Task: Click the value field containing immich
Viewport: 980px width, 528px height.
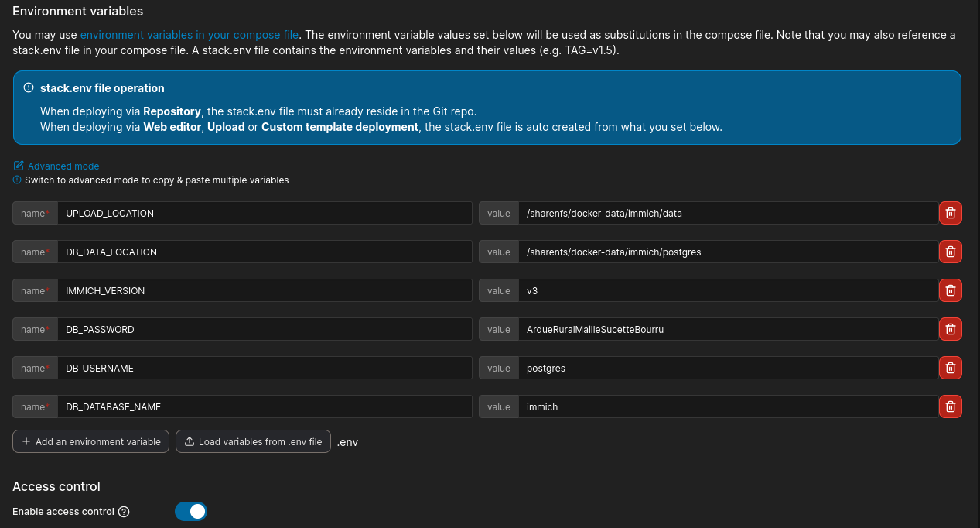Action: [x=728, y=406]
